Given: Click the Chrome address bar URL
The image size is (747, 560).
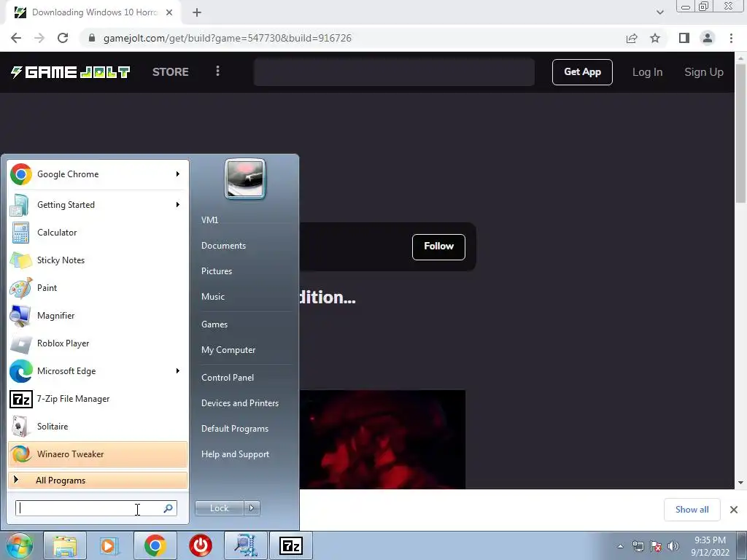Looking at the screenshot, I should 228,38.
